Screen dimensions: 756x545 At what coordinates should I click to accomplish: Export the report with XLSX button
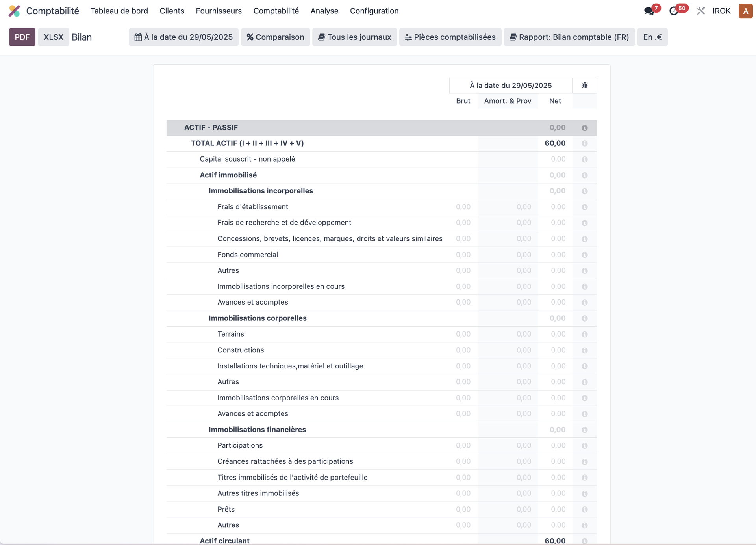coord(54,37)
